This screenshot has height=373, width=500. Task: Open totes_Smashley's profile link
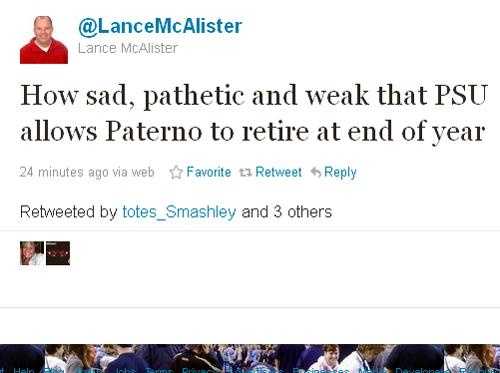(x=179, y=212)
